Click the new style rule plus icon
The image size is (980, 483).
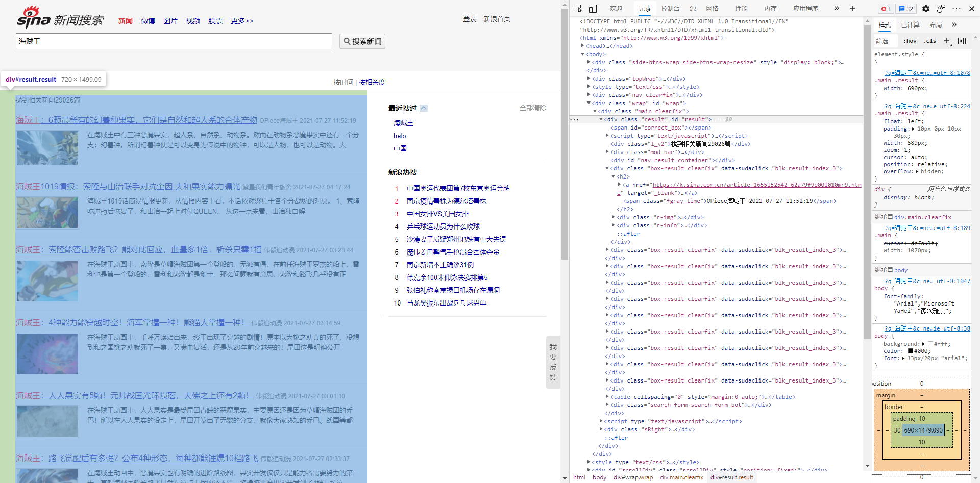click(x=947, y=41)
